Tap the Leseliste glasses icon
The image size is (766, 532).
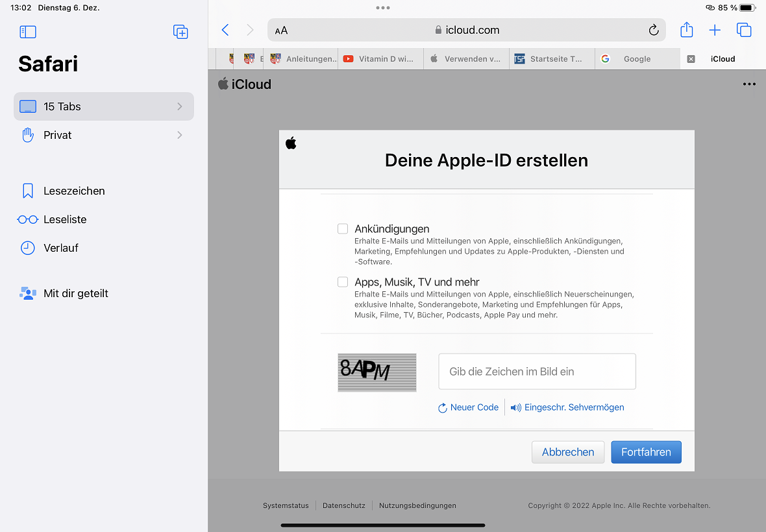pyautogui.click(x=28, y=220)
